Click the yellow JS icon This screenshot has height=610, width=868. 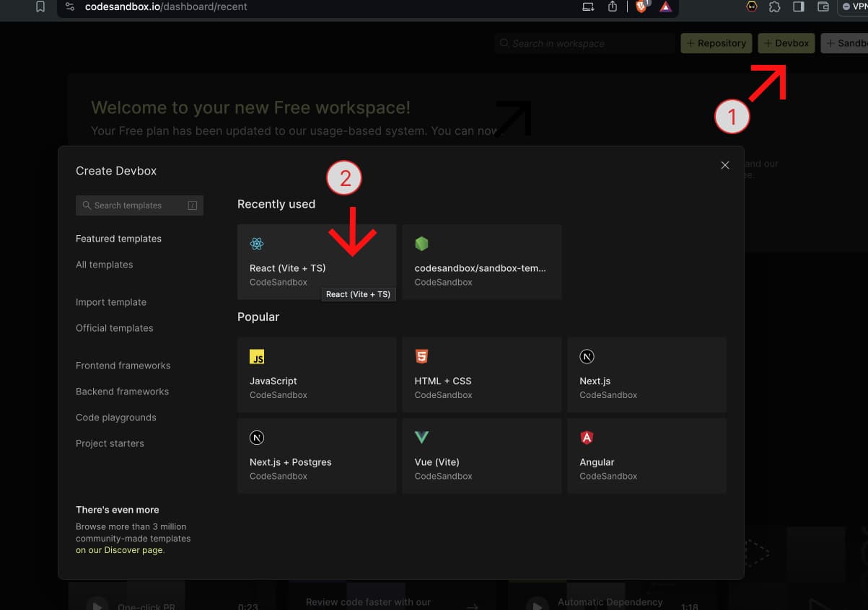click(257, 357)
